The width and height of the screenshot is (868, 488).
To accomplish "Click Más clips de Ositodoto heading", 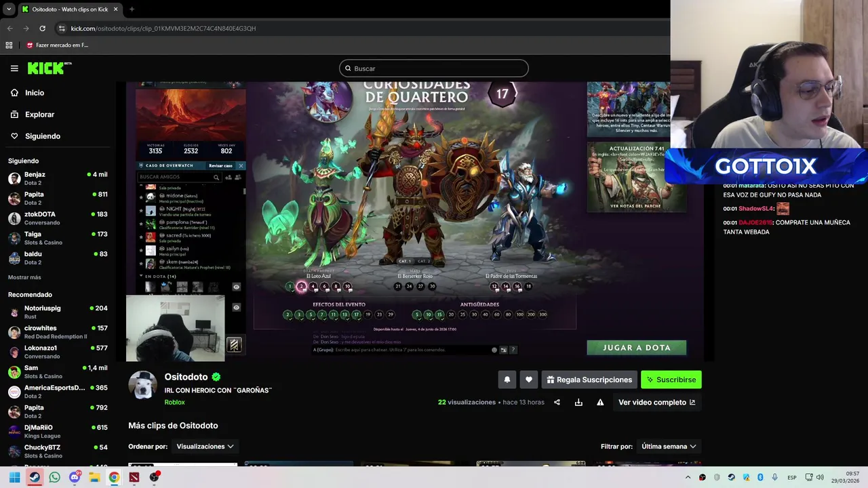I will click(x=173, y=426).
